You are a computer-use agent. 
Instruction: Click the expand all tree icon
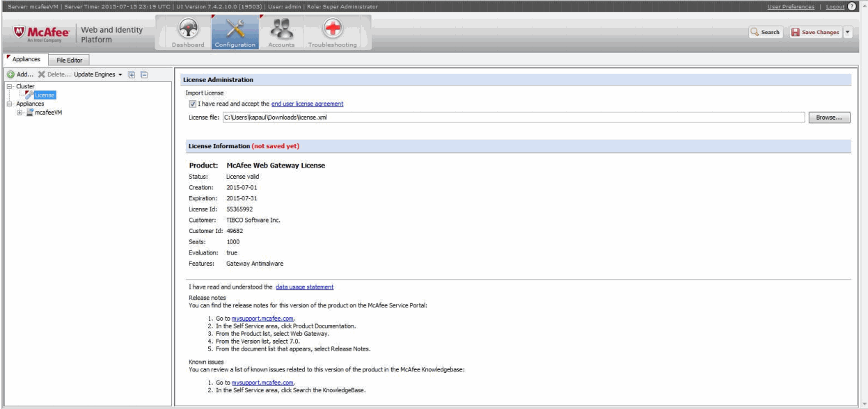pos(131,74)
